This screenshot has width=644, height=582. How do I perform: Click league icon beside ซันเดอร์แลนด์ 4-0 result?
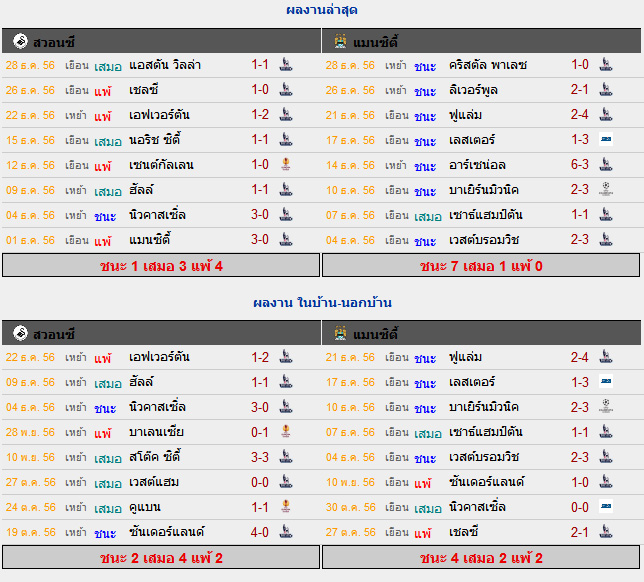click(x=286, y=532)
